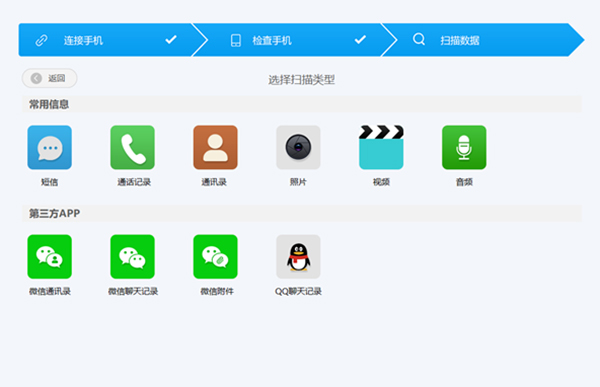Select the 微信聊天记录 WeChat chat history icon
Viewport: 600px width, 387px height.
pos(132,256)
